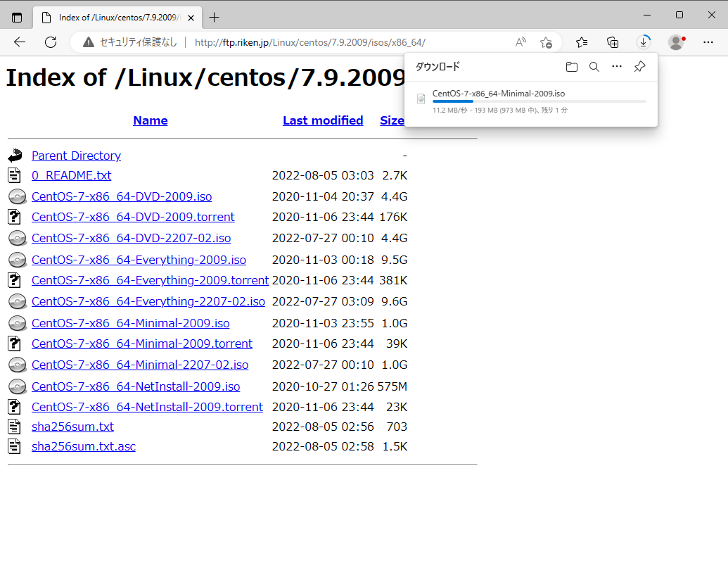Open 0_README.txt file
Viewport: 728px width, 561px height.
pyautogui.click(x=72, y=176)
